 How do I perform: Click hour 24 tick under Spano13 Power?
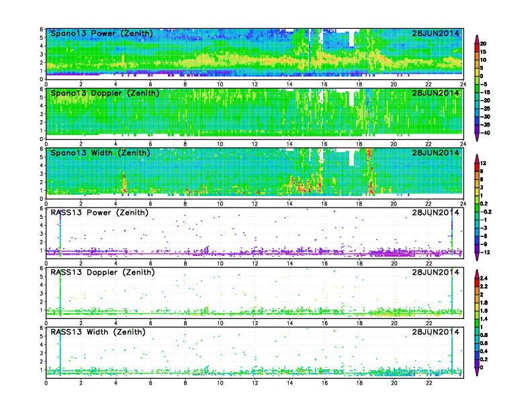[x=463, y=84]
